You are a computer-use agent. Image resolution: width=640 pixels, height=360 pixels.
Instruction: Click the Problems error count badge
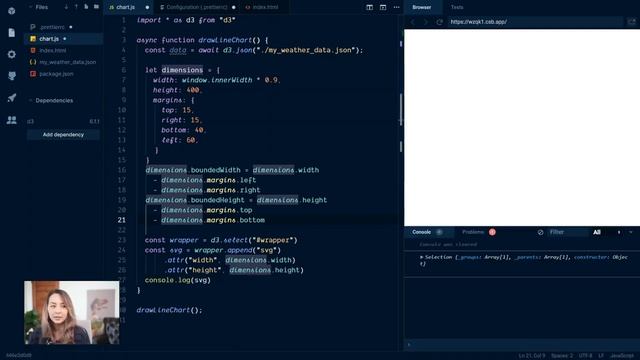(x=492, y=232)
